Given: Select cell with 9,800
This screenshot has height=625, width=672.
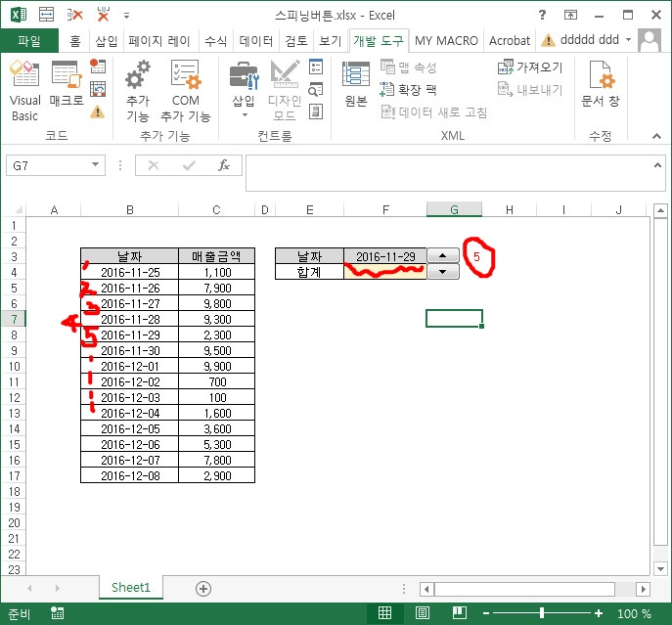Looking at the screenshot, I should 217,303.
